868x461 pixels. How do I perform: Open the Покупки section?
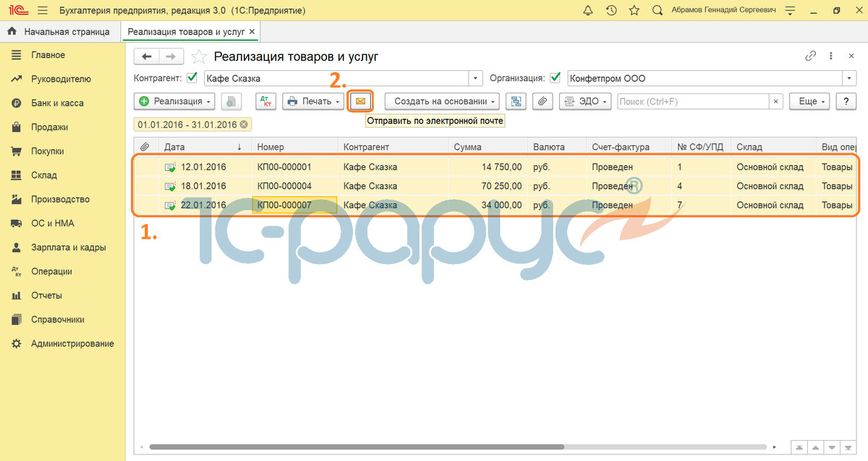pyautogui.click(x=48, y=151)
